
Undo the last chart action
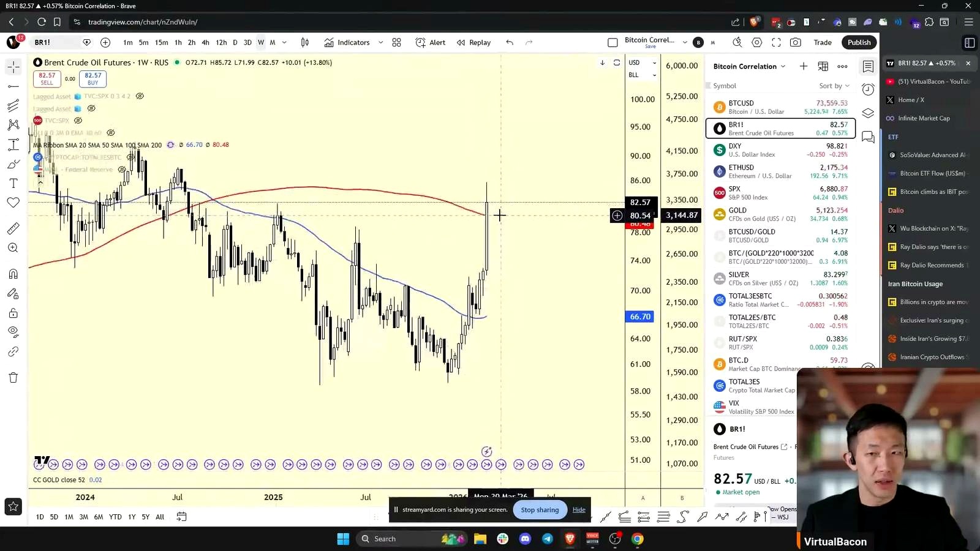pos(510,42)
